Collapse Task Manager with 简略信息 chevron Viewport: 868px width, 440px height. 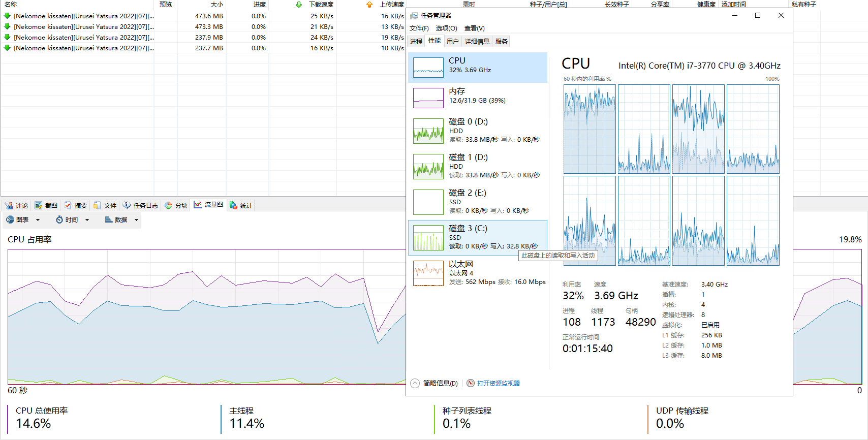point(415,384)
